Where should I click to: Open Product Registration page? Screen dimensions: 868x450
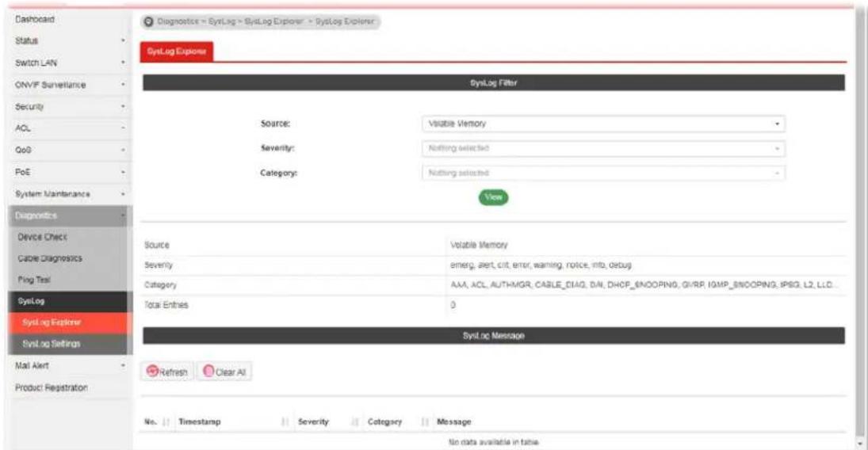(51, 387)
